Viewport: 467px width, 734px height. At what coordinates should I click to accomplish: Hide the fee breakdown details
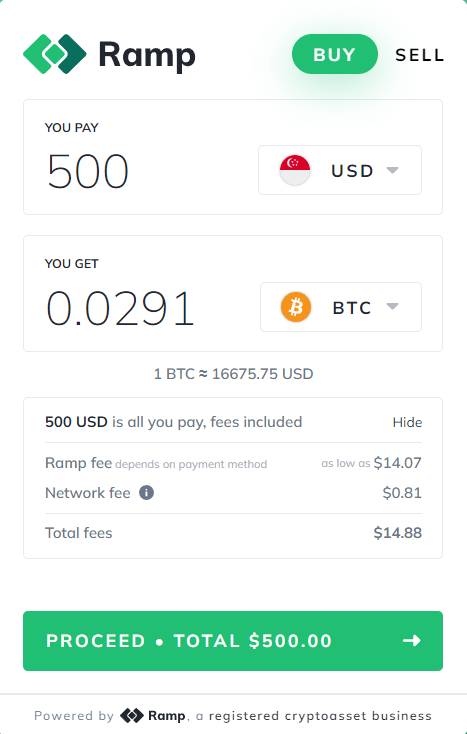coord(407,422)
